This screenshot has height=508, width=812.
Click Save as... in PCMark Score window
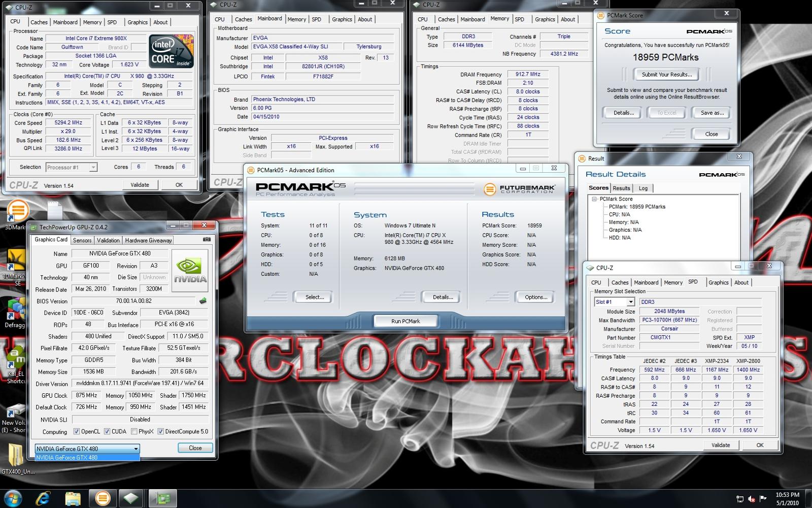[x=712, y=113]
